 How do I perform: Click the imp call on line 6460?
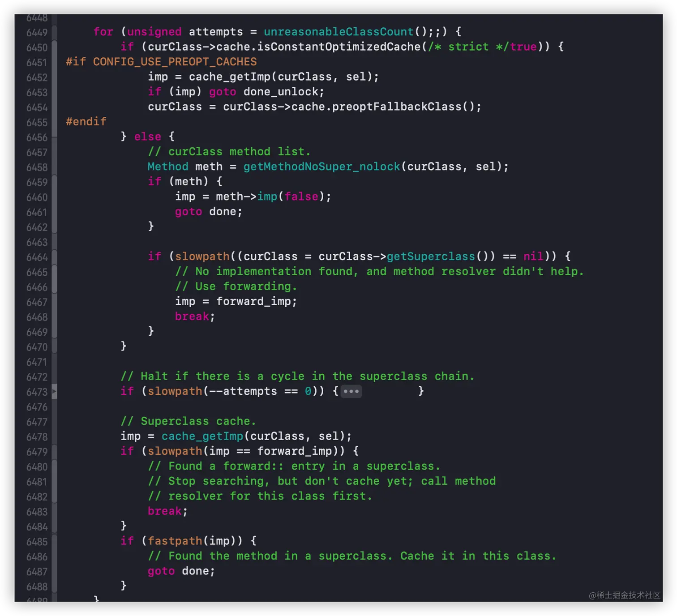point(267,197)
